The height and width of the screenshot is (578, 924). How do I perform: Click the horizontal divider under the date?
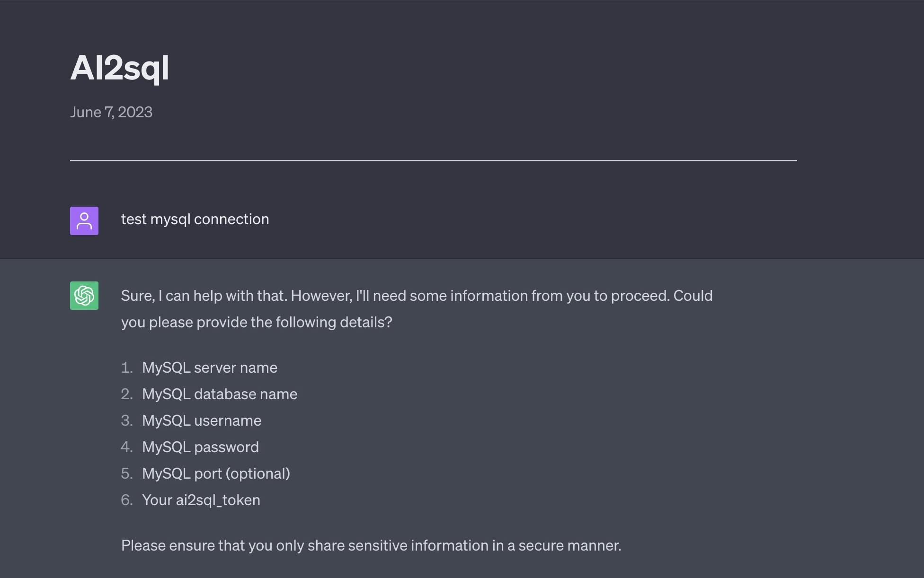pyautogui.click(x=434, y=161)
